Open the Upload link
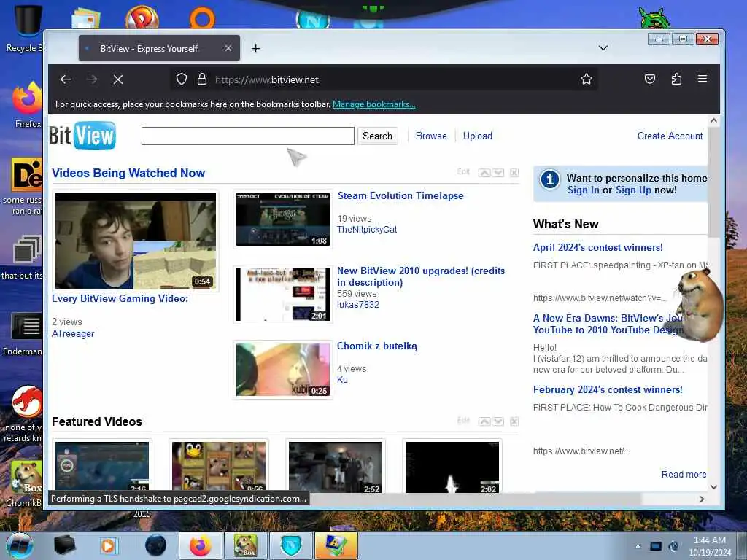 point(477,136)
